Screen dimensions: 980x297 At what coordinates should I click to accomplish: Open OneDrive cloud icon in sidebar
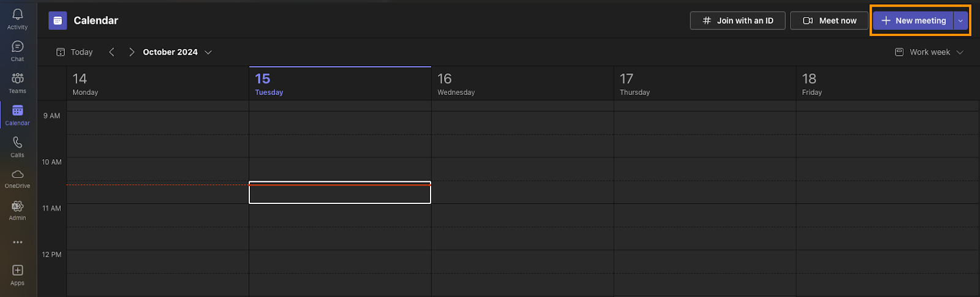17,178
